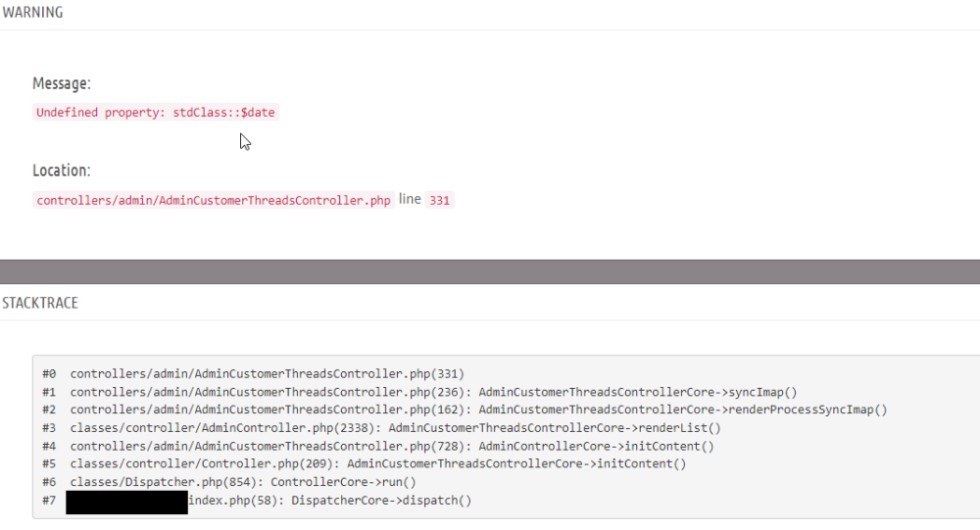Click the line number 331 badge
The height and width of the screenshot is (530, 980).
point(440,200)
